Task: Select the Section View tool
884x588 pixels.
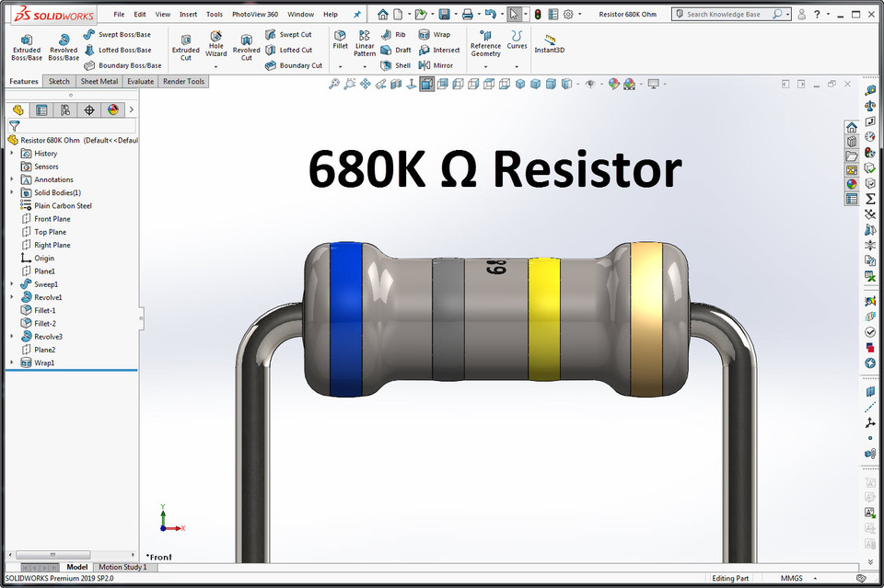Action: tap(394, 83)
